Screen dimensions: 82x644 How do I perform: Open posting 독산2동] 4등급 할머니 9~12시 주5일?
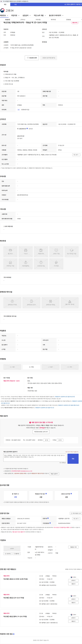pyautogui.click(x=15, y=617)
